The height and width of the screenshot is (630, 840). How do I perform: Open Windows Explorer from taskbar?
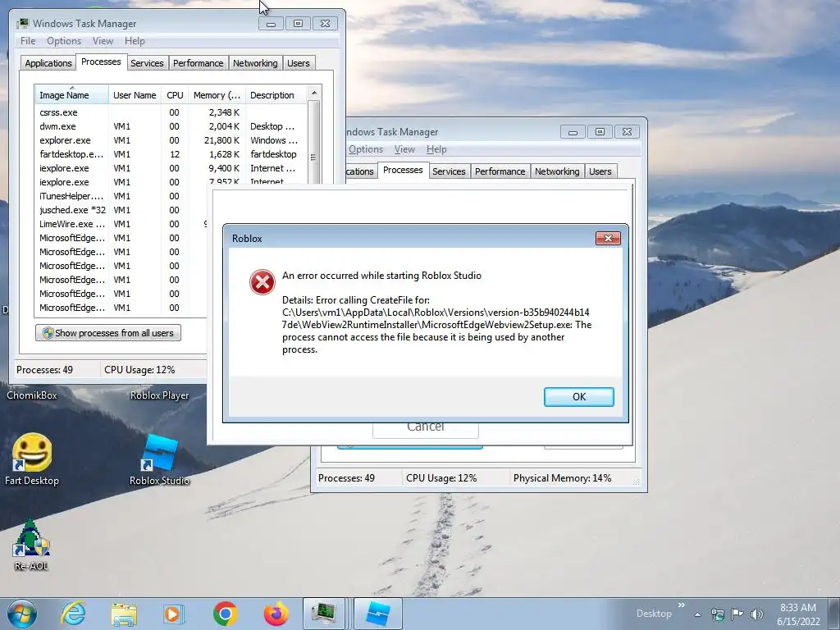click(124, 614)
